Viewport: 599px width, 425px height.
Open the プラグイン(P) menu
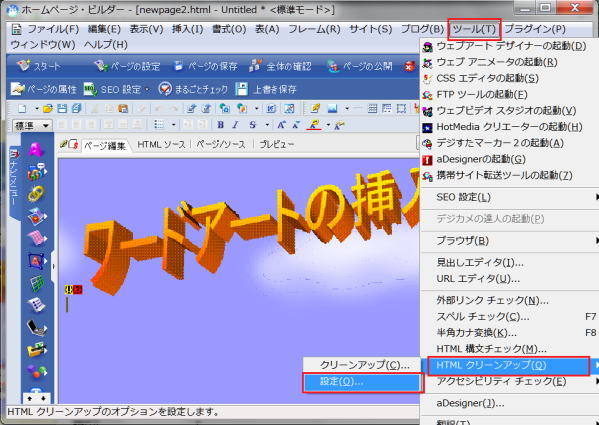[535, 29]
